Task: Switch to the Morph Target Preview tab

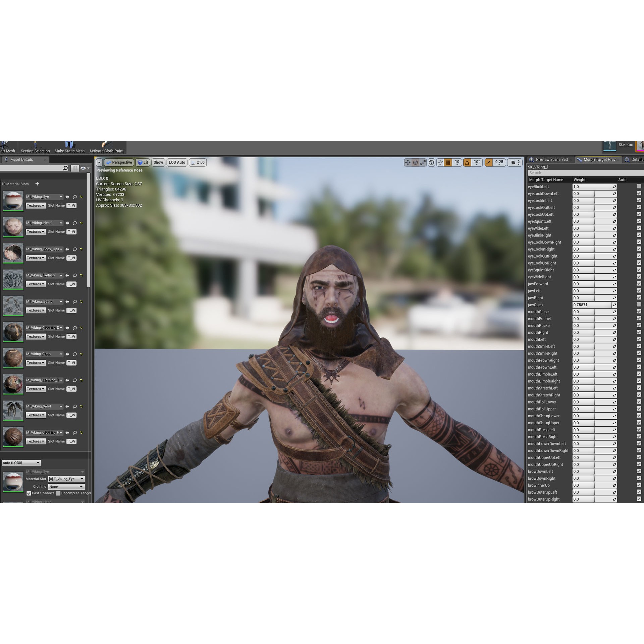Action: [599, 159]
